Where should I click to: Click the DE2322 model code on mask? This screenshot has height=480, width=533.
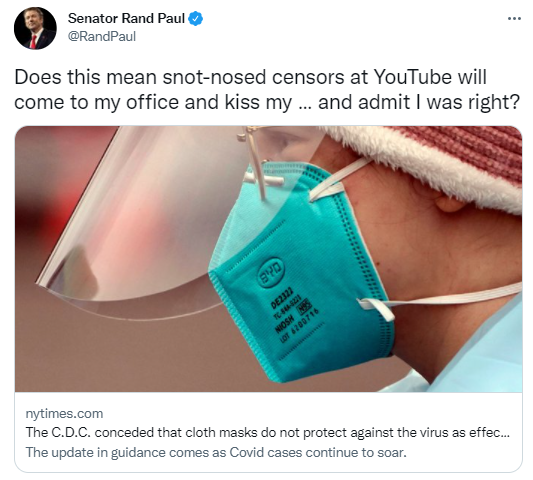tap(282, 298)
